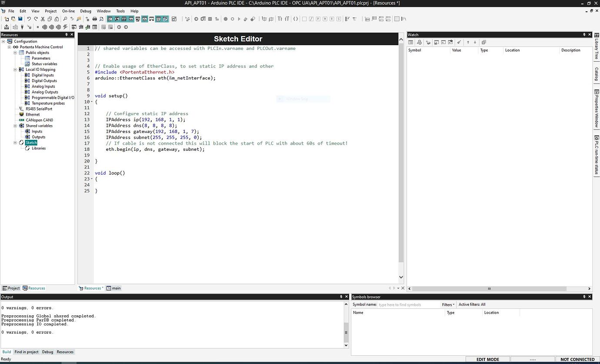The height and width of the screenshot is (364, 600).
Task: Toggle the pin on the Watch panel
Action: point(584,35)
